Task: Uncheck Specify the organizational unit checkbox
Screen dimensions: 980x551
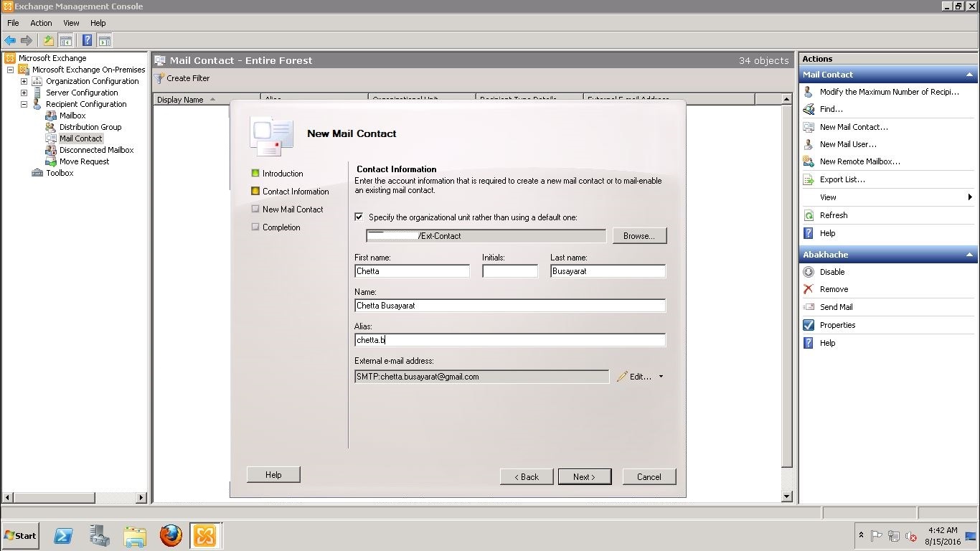Action: tap(359, 217)
